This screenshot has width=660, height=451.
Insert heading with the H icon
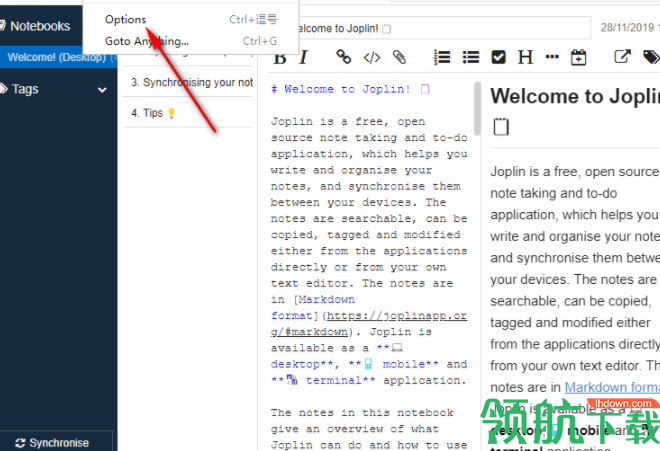pos(525,57)
